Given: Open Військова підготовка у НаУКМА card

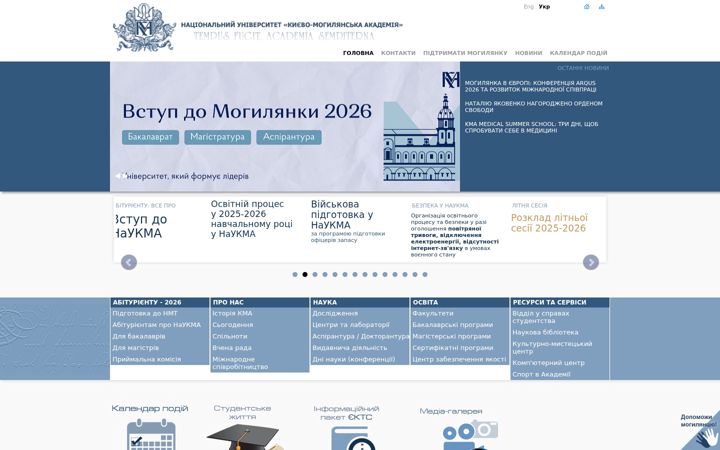Looking at the screenshot, I should [342, 214].
